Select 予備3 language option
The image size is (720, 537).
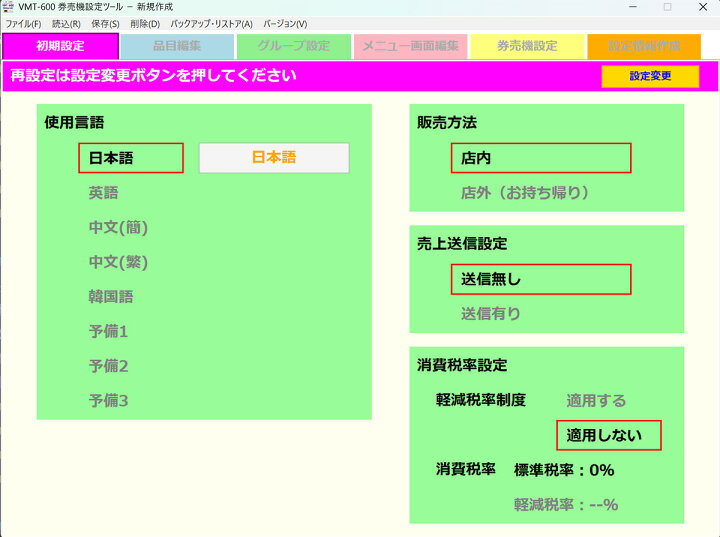coord(108,401)
